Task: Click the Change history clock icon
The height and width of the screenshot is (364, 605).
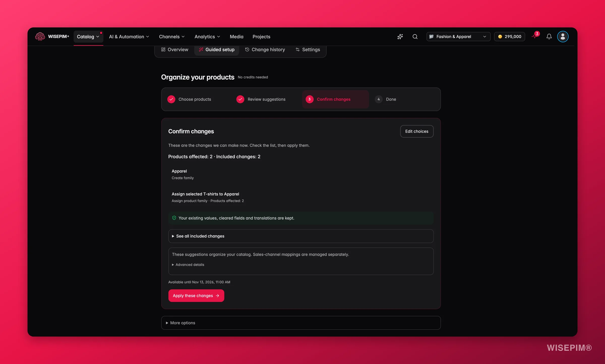Action: [x=247, y=50]
